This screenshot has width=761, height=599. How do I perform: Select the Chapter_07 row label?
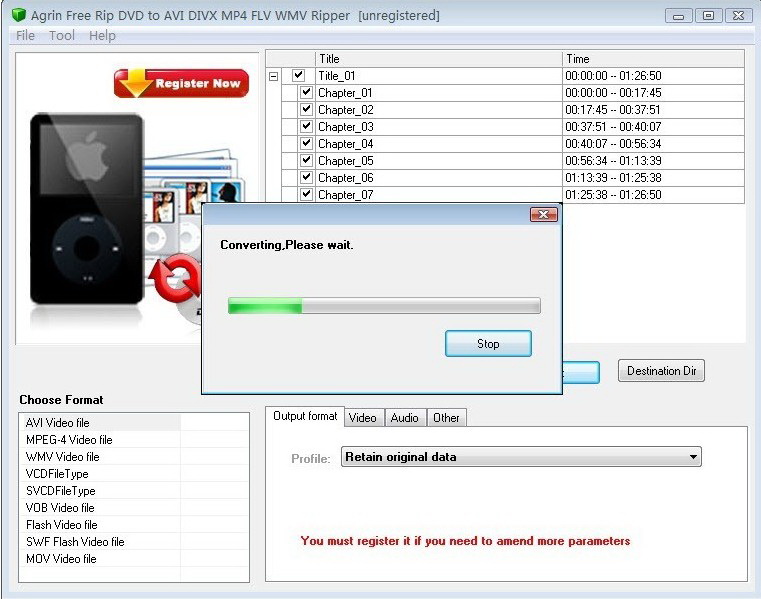tap(346, 195)
